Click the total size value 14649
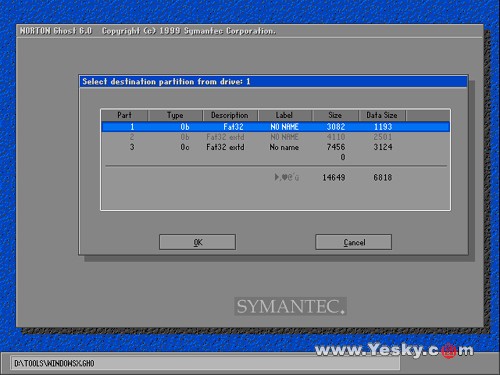This screenshot has width=500, height=375. point(334,177)
